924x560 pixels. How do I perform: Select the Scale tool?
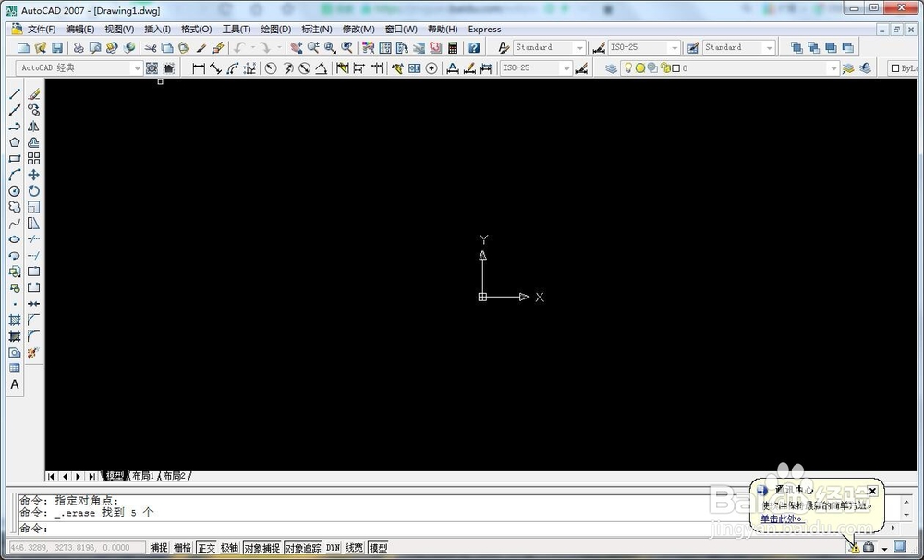tap(33, 207)
